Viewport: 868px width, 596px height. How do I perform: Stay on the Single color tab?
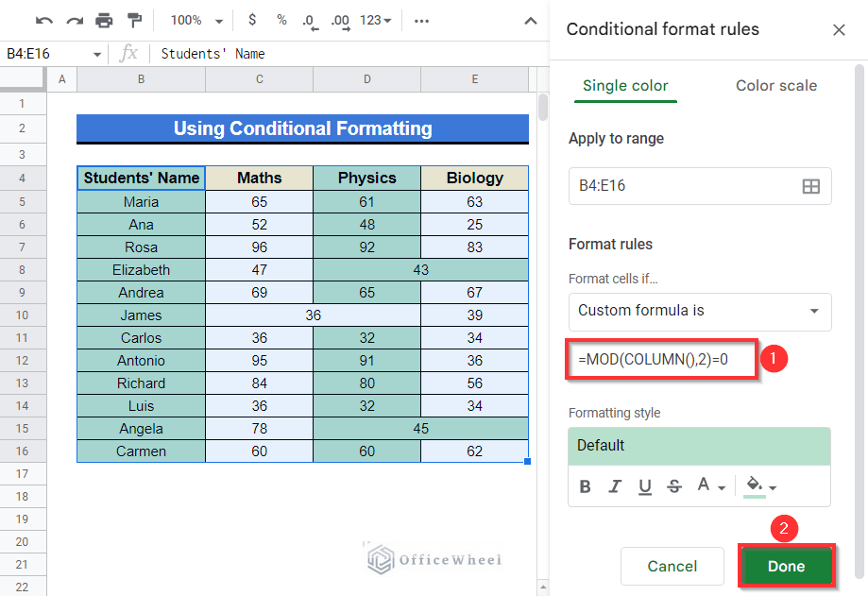[x=625, y=85]
